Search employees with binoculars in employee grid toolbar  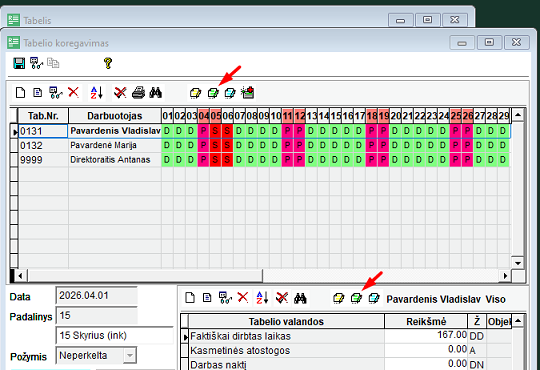pyautogui.click(x=156, y=93)
